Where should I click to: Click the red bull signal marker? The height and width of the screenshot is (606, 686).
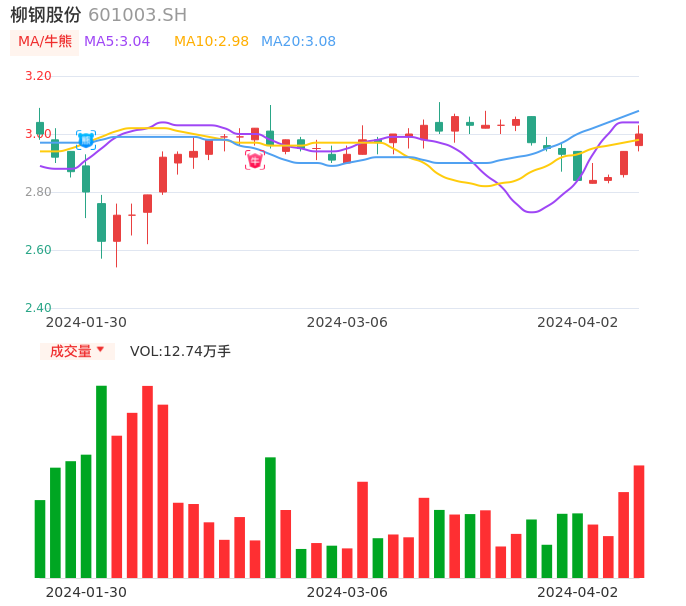pos(255,160)
